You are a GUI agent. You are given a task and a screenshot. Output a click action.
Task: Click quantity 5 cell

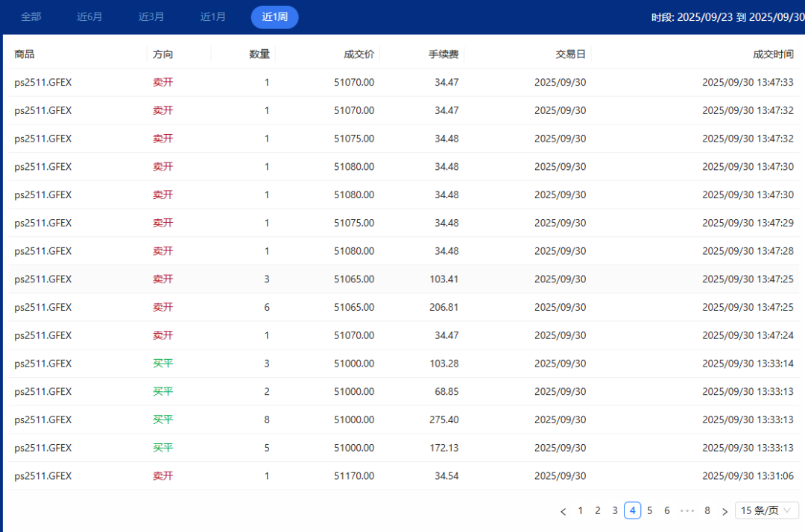(x=267, y=448)
